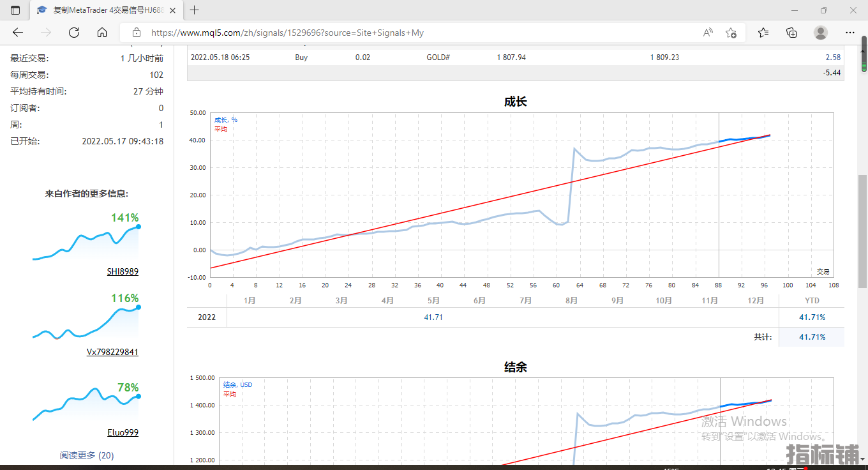Click the 2022 year row label

coord(207,317)
